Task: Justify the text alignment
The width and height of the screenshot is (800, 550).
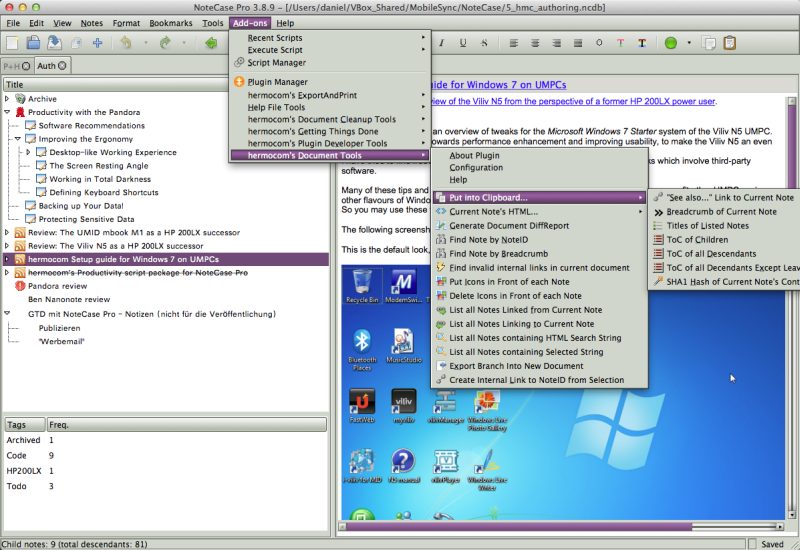Action: coord(578,43)
